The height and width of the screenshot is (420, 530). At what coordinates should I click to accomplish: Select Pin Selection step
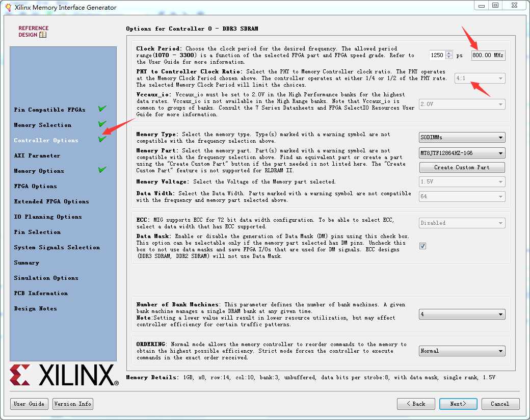click(x=37, y=232)
